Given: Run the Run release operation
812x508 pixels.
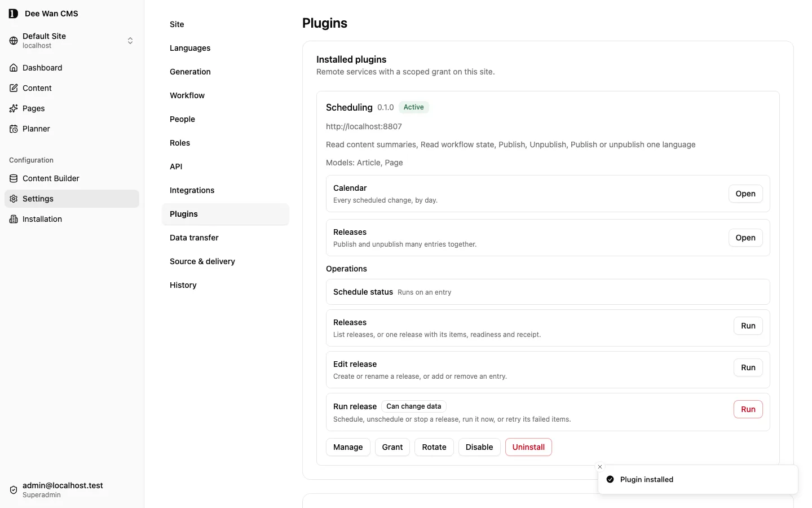Looking at the screenshot, I should pos(748,409).
